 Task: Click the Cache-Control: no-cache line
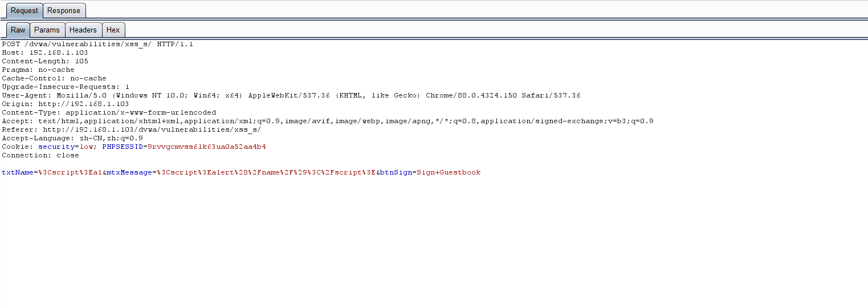54,78
